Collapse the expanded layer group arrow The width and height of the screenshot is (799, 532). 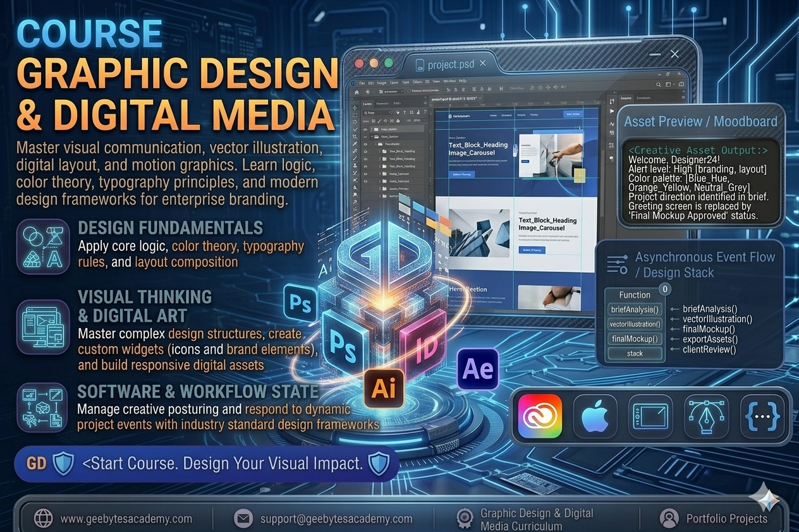(372, 136)
